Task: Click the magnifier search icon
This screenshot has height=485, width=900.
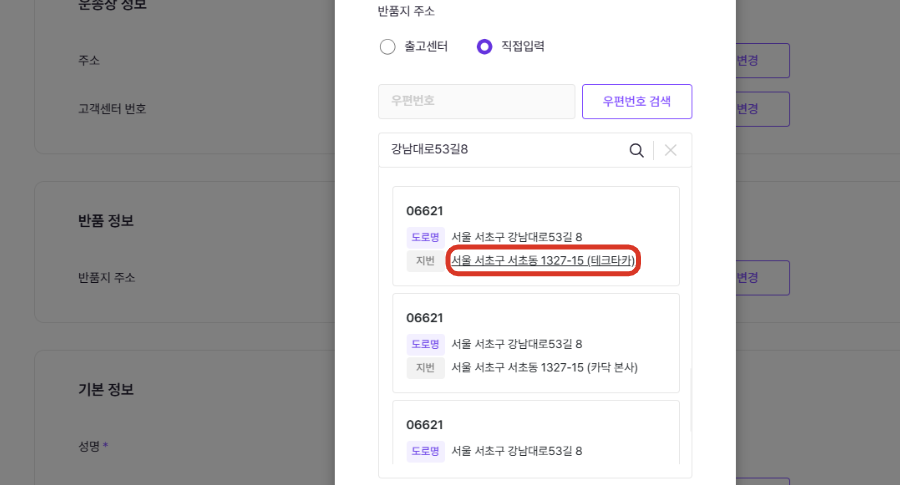Action: pyautogui.click(x=637, y=150)
